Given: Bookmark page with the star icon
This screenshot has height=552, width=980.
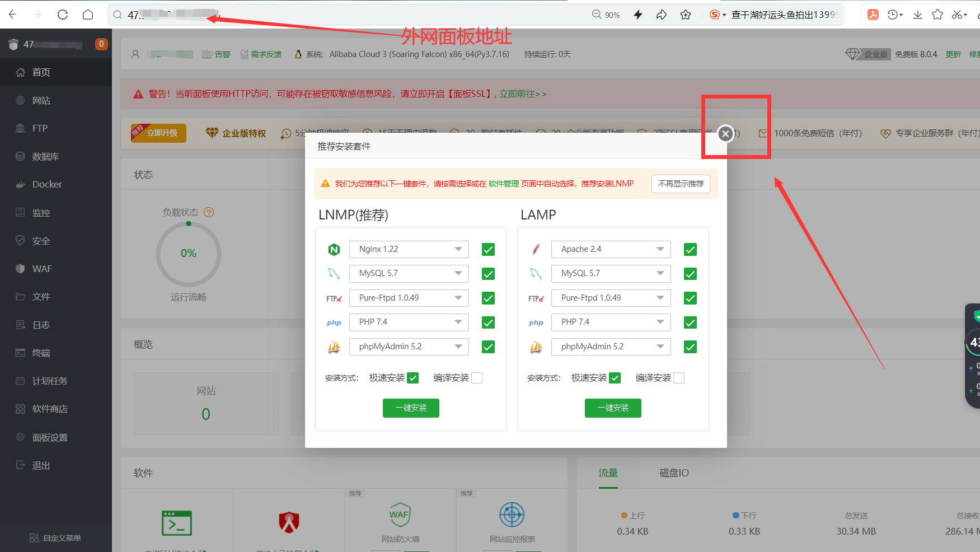Looking at the screenshot, I should point(686,15).
